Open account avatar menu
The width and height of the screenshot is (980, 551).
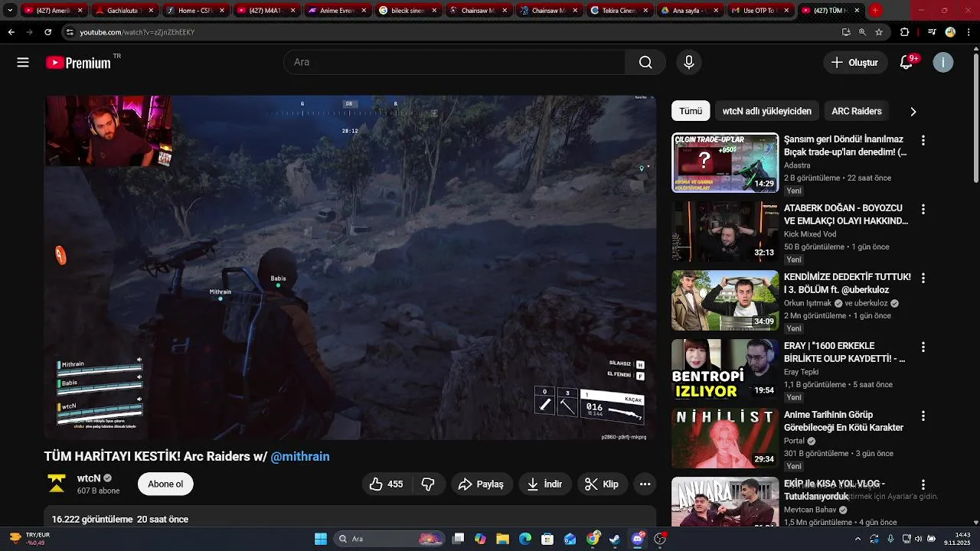(x=943, y=63)
